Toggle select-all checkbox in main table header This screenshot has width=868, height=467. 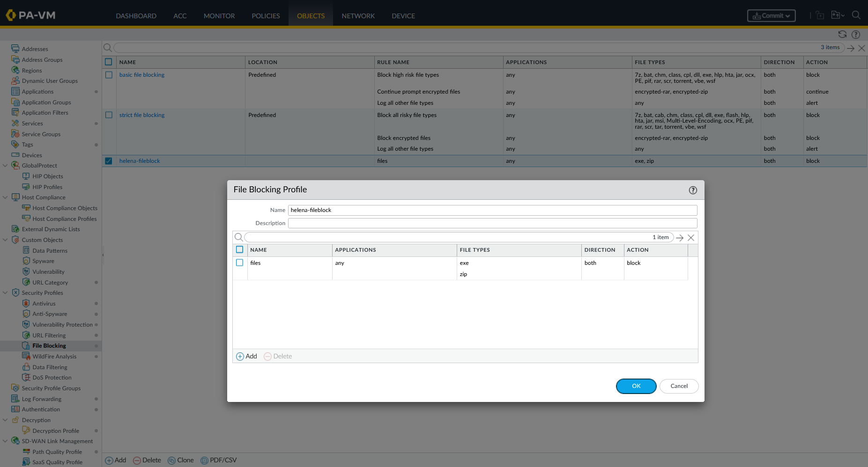click(109, 62)
